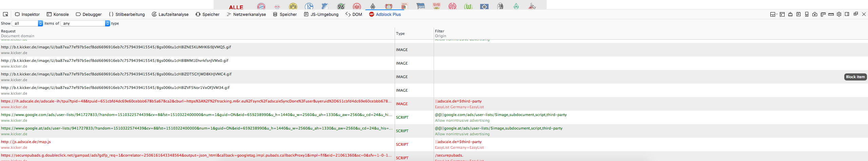
Task: Toggle the page rulers icon
Action: tap(823, 14)
